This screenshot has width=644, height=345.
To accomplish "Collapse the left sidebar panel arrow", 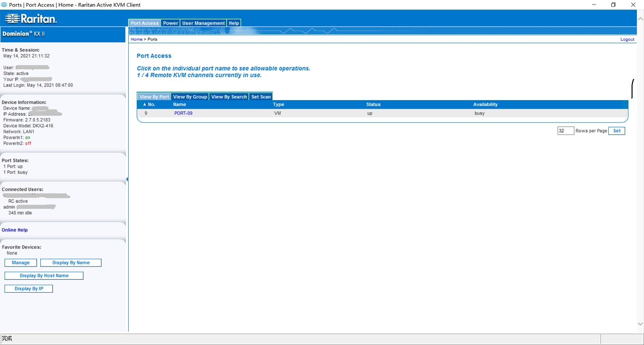I will (127, 180).
